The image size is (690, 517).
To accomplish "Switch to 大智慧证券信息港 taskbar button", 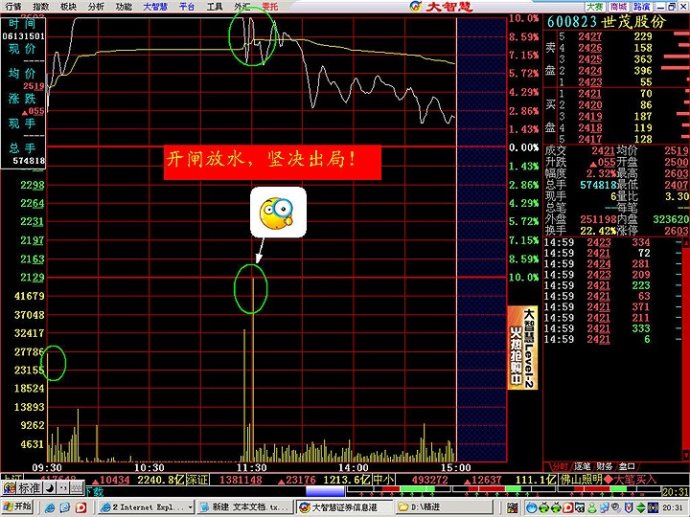I will pos(344,507).
